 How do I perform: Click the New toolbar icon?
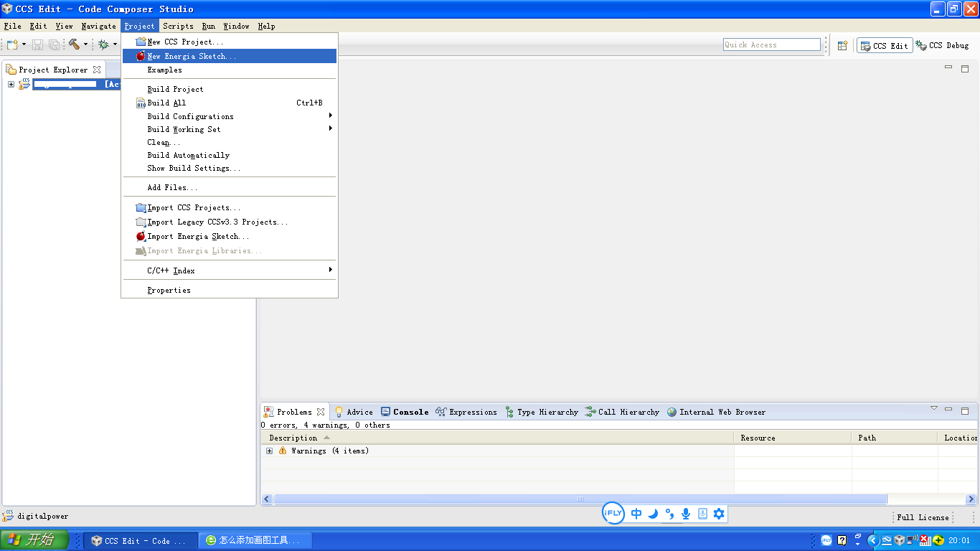point(11,44)
